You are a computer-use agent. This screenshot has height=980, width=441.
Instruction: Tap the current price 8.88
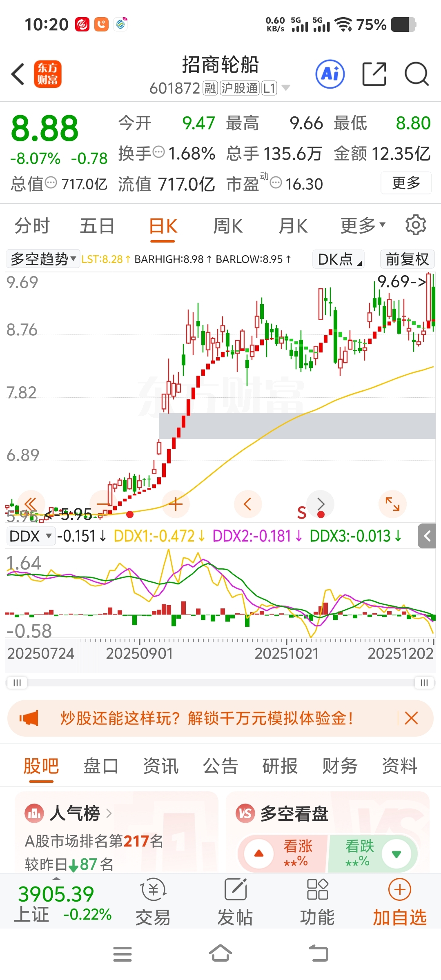point(45,129)
